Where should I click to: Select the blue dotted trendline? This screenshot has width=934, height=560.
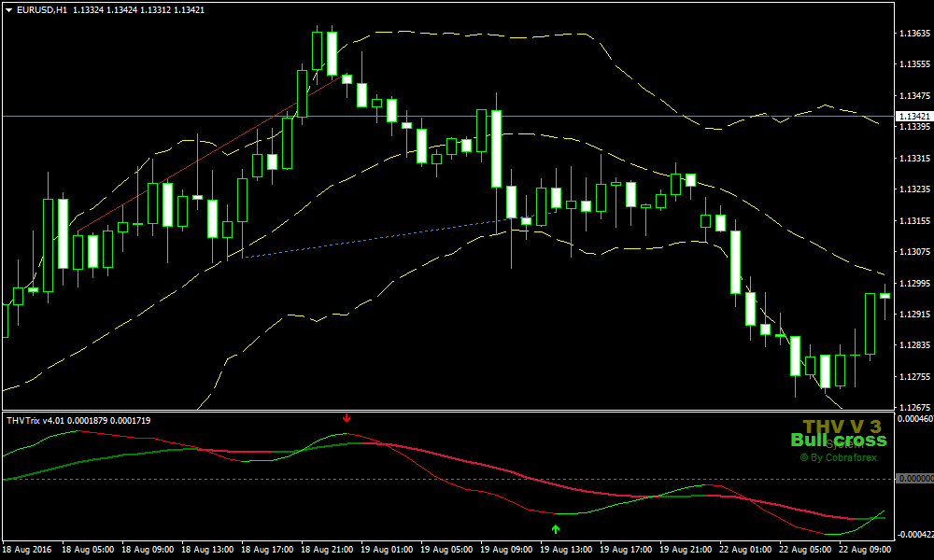(374, 238)
